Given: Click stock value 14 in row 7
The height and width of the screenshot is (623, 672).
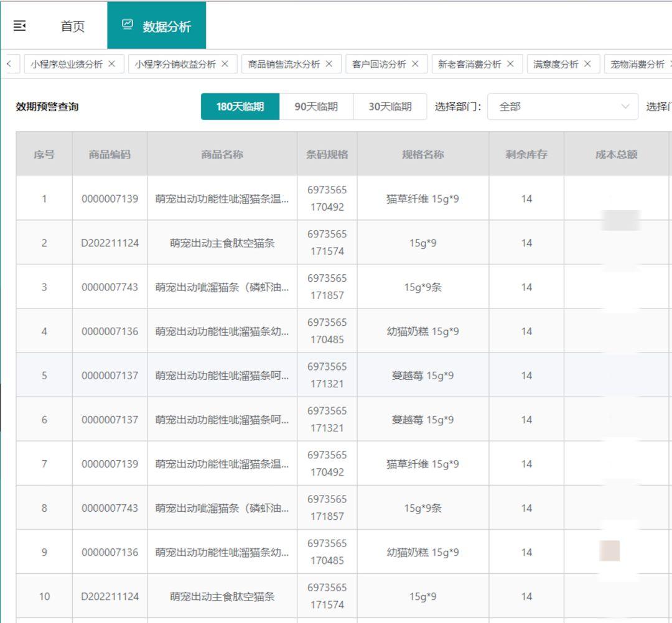Looking at the screenshot, I should click(x=526, y=464).
